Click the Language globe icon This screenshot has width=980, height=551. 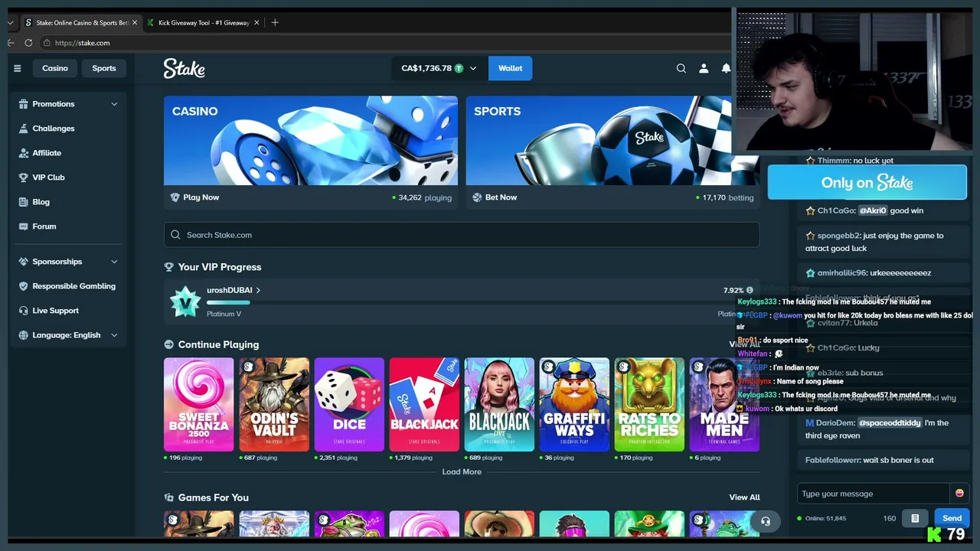tap(23, 335)
